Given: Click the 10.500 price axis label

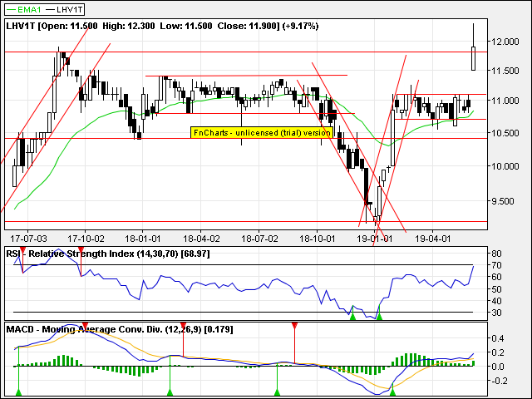Looking at the screenshot, I should tap(505, 133).
